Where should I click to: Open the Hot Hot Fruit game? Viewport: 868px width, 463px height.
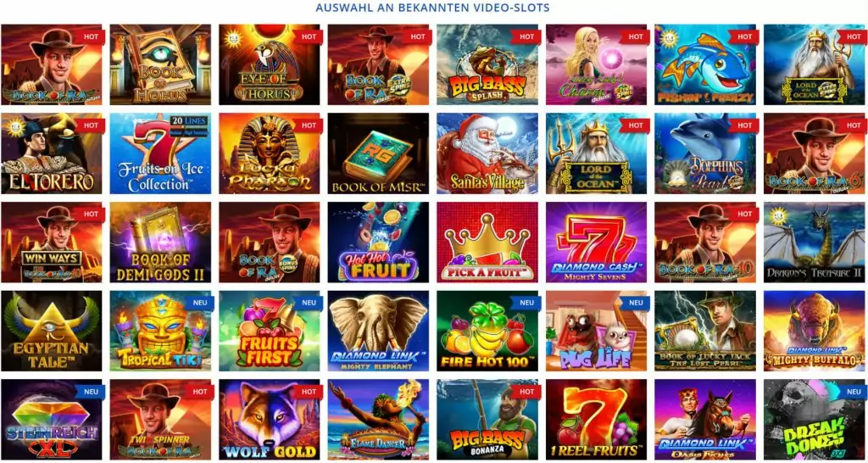(378, 242)
